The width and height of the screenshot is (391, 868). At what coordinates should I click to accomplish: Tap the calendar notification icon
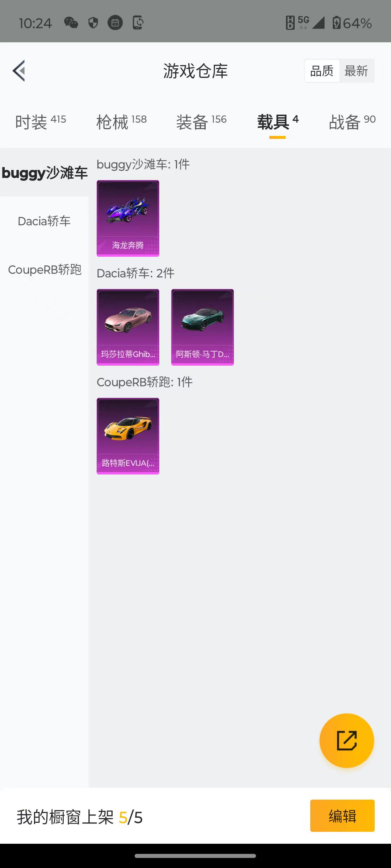tap(115, 23)
